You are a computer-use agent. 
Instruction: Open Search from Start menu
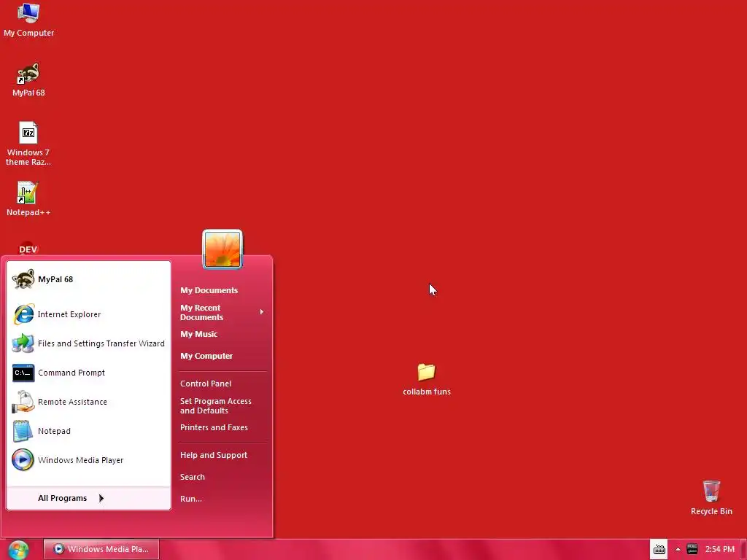click(192, 477)
